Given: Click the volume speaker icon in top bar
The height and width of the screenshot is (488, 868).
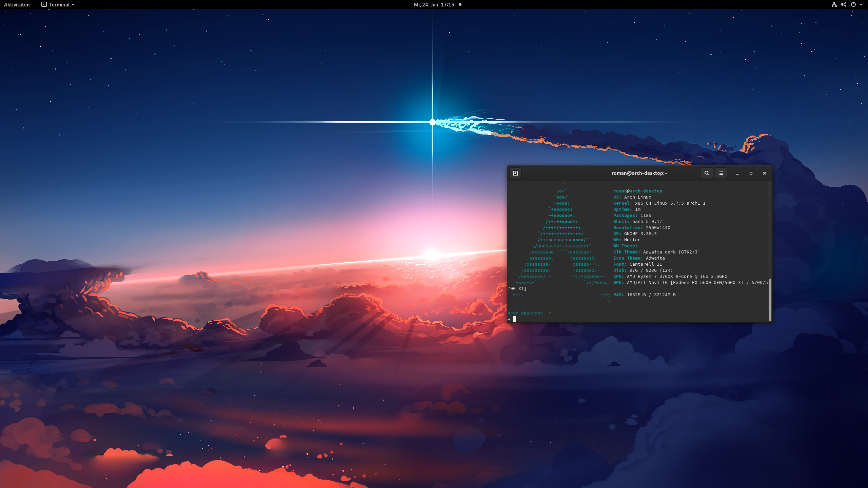Looking at the screenshot, I should pyautogui.click(x=844, y=4).
